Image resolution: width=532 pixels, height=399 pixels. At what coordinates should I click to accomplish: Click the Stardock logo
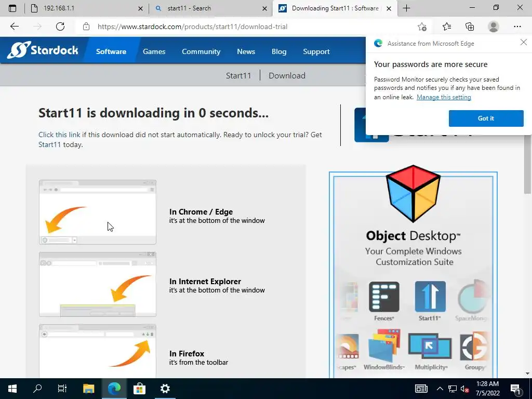tap(43, 50)
